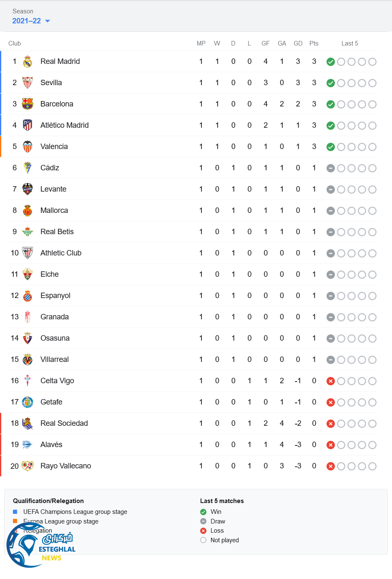Click the GD column header
The width and height of the screenshot is (392, 579).
point(298,43)
